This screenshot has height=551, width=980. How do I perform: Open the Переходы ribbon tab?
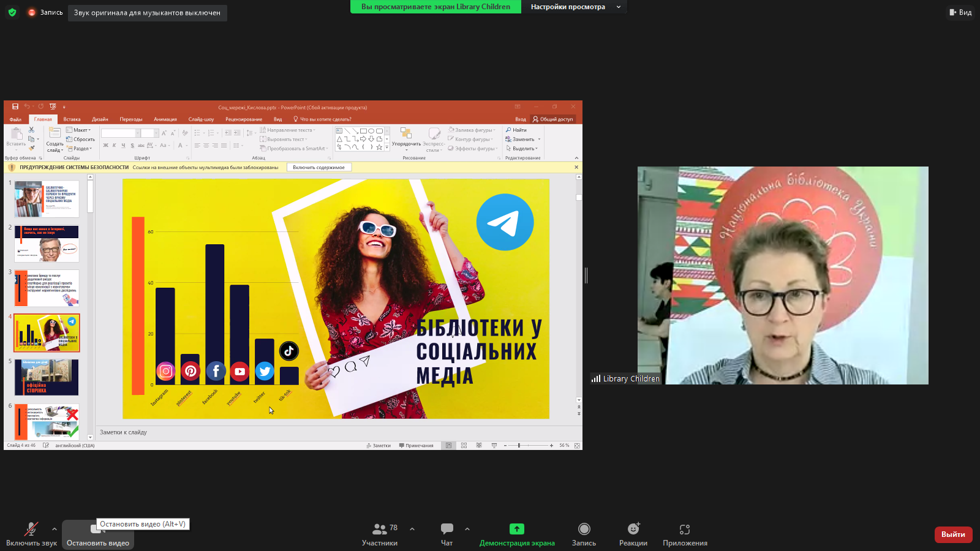(131, 119)
